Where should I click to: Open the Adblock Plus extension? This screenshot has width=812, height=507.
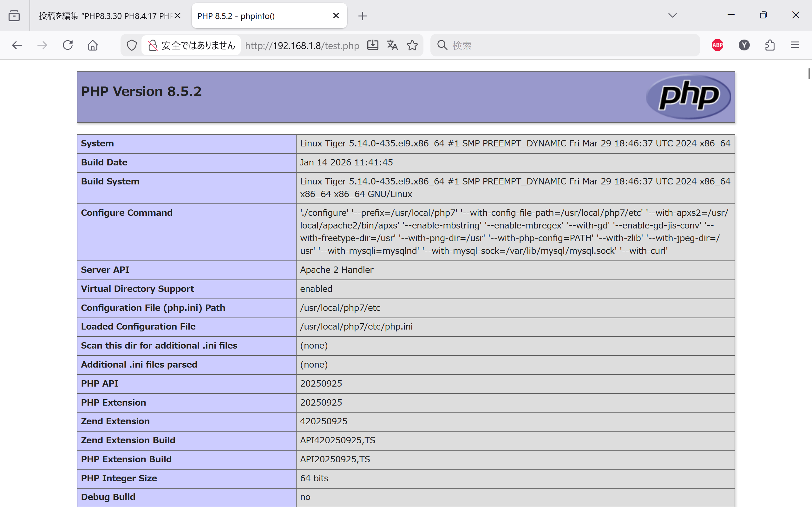[x=717, y=45]
